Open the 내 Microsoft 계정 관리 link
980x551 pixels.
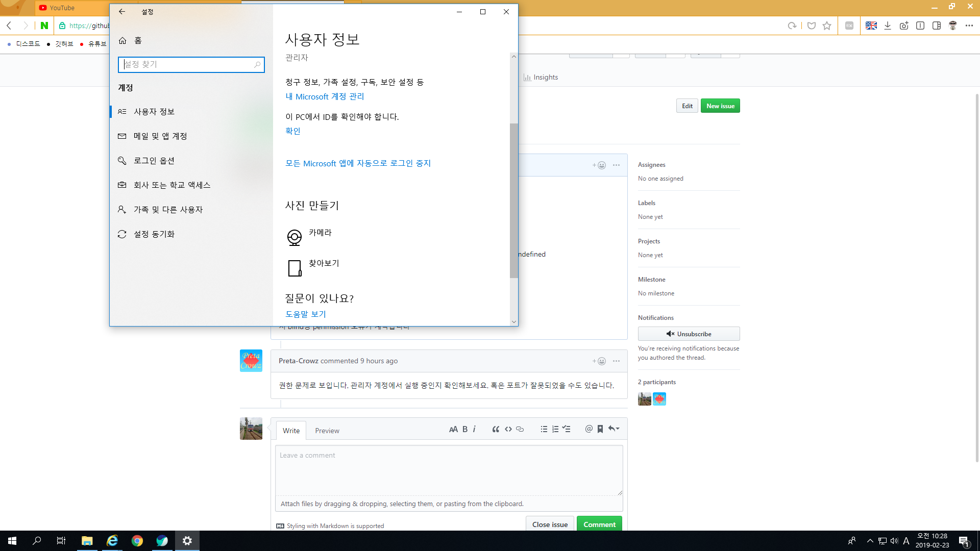324,96
